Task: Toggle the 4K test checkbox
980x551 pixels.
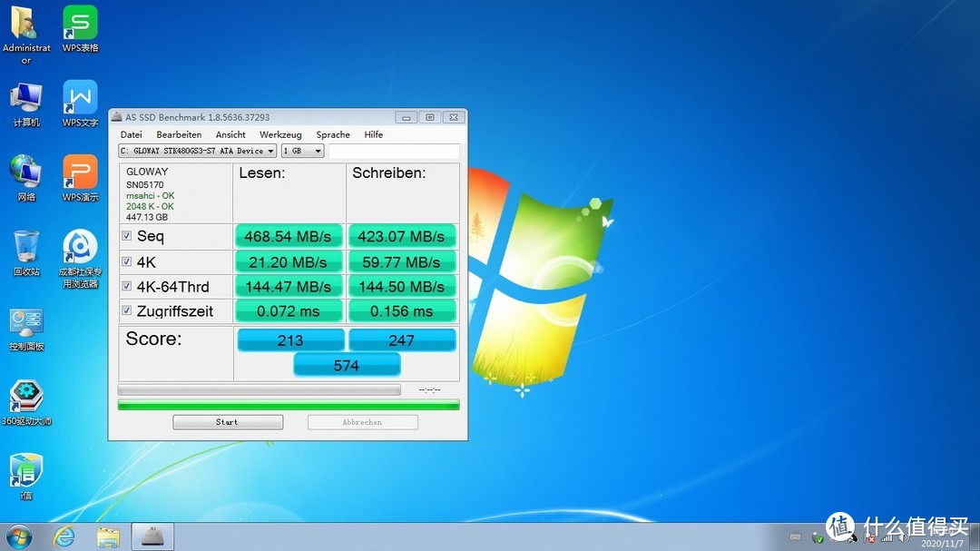Action: click(x=127, y=261)
